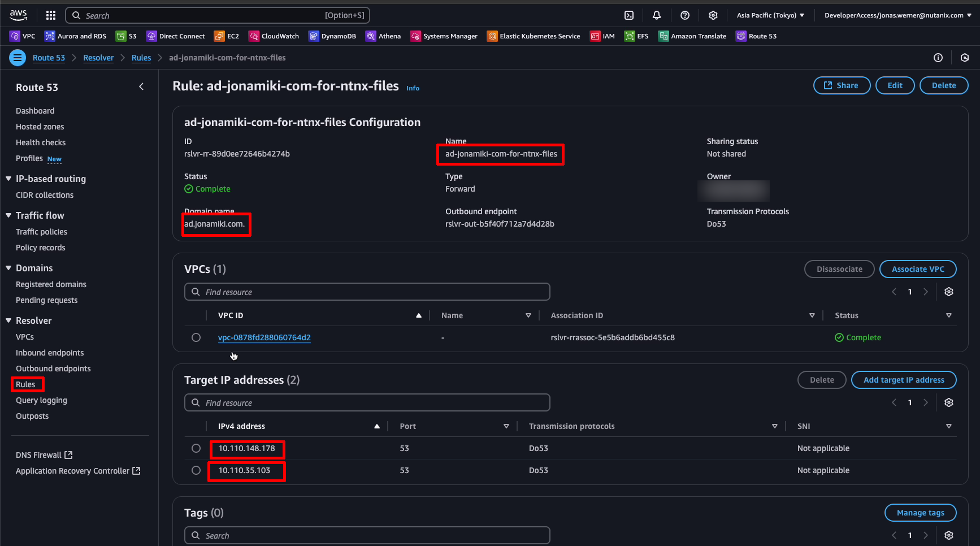Open the EC2 shortcut

227,36
